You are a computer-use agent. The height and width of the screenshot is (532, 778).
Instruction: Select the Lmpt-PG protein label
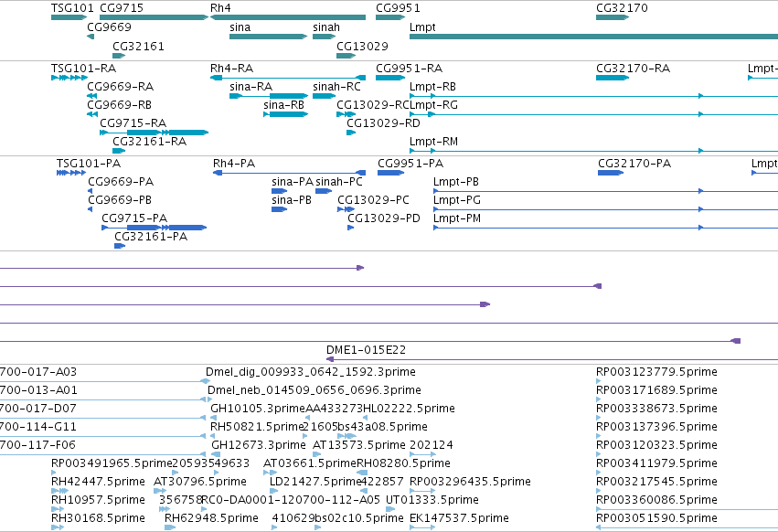point(457,200)
